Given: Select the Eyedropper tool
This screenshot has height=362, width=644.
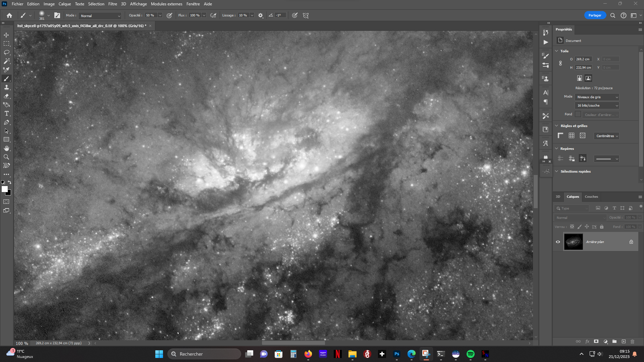Looking at the screenshot, I should pyautogui.click(x=6, y=70).
